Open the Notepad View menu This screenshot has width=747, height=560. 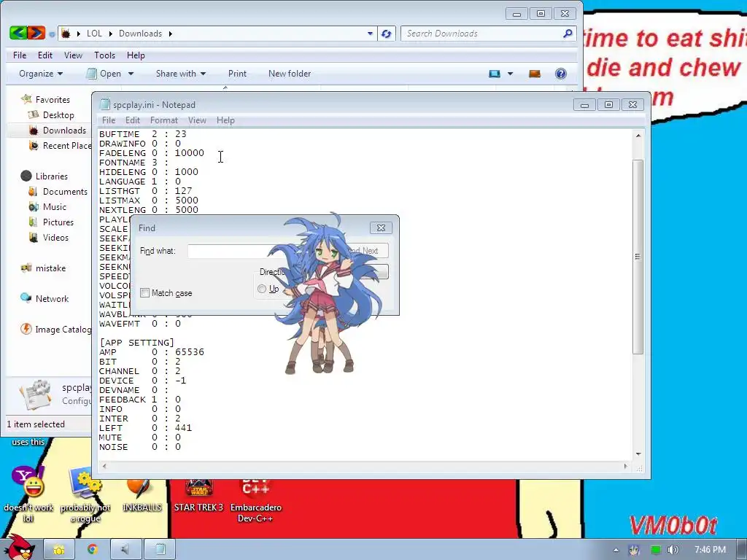click(x=197, y=120)
